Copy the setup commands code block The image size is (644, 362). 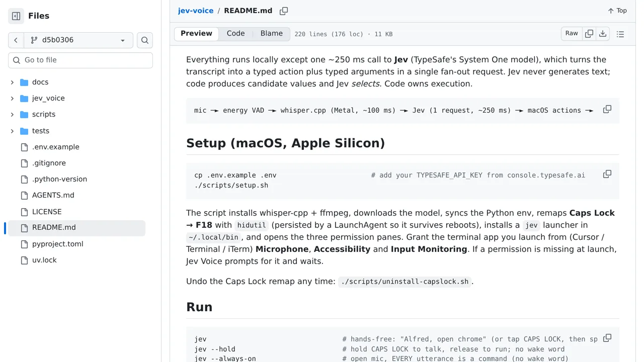(607, 174)
